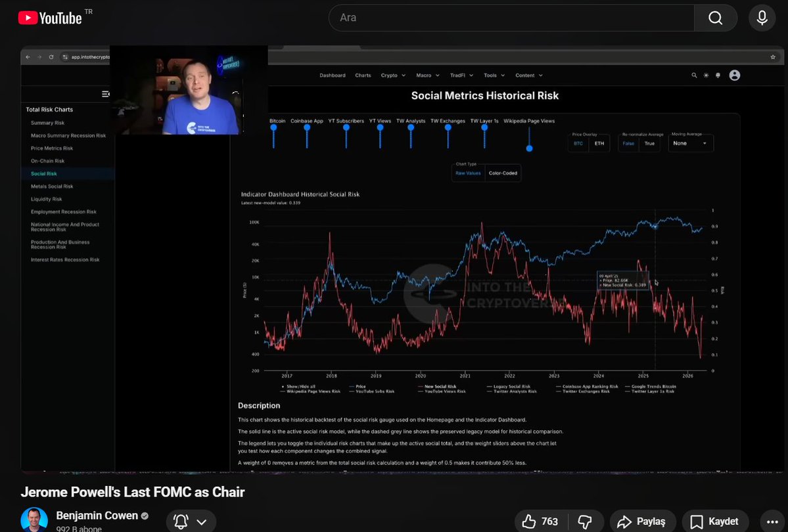The width and height of the screenshot is (788, 532).
Task: Click the Bitcoin weight slider handle
Action: click(x=273, y=127)
